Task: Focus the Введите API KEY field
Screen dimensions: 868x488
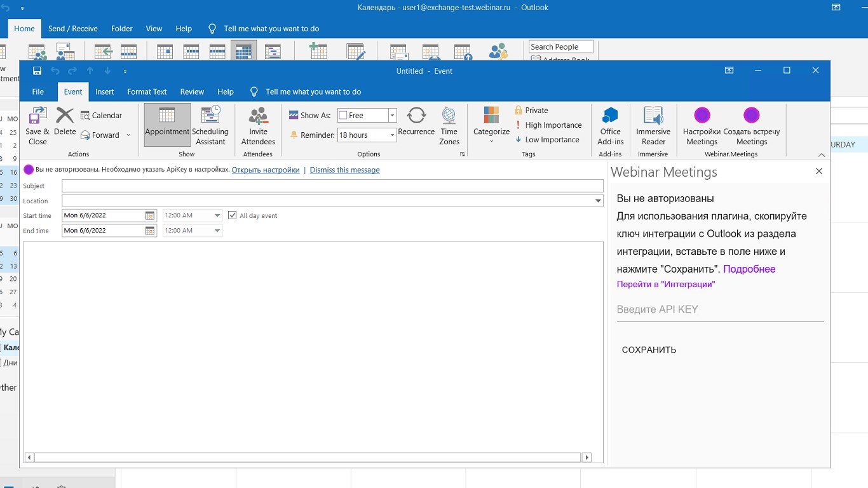Action: 721,309
